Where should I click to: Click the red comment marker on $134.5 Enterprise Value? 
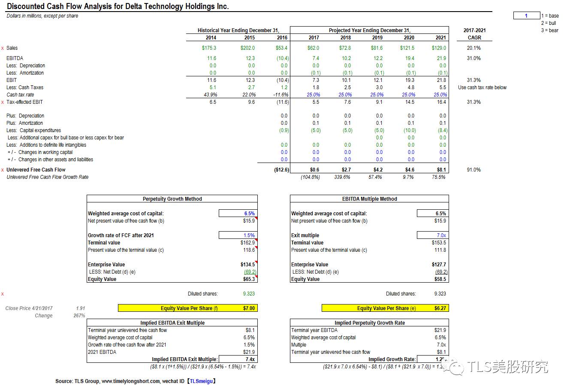[x=256, y=262]
